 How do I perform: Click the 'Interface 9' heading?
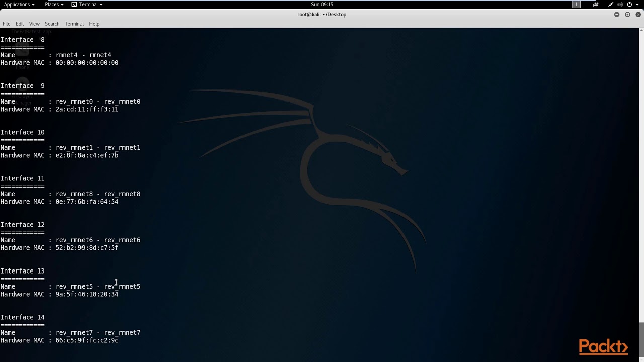pyautogui.click(x=23, y=86)
